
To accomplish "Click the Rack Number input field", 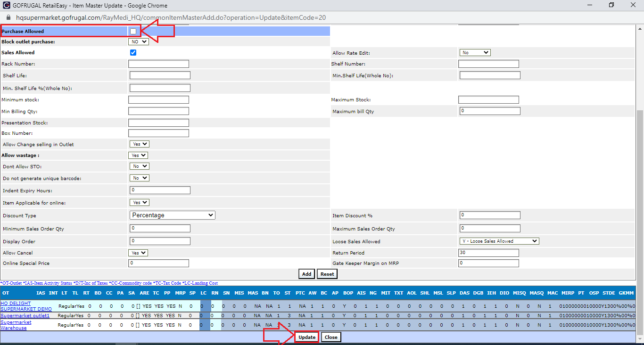I will [x=158, y=64].
